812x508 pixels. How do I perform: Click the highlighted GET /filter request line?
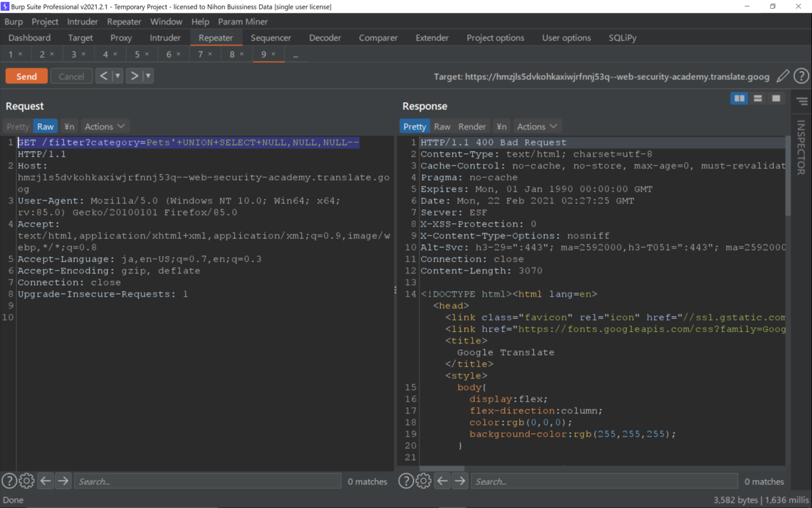pos(188,142)
